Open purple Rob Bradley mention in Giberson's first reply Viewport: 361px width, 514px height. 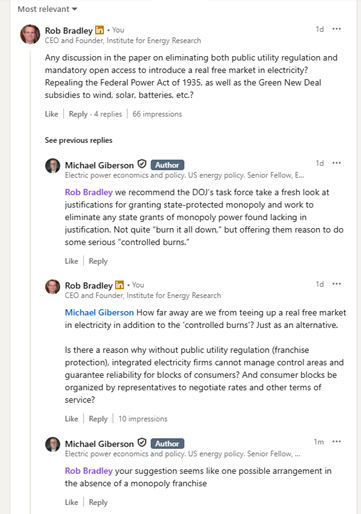pos(89,192)
